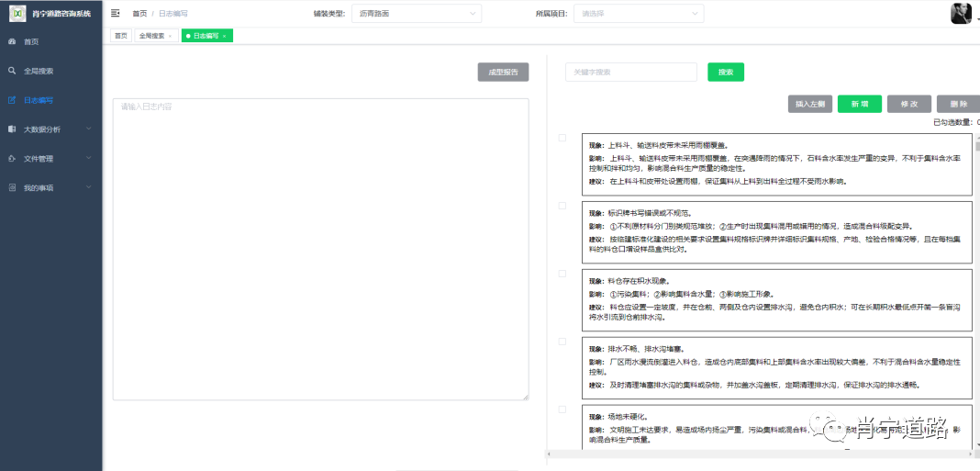Expand the 大数据分析 submenu arrow
The height and width of the screenshot is (471, 980).
[88, 129]
